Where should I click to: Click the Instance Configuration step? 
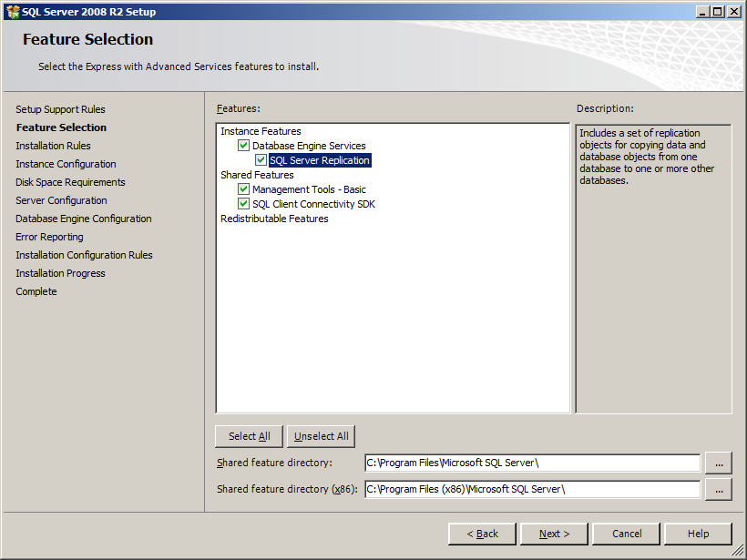pyautogui.click(x=66, y=164)
